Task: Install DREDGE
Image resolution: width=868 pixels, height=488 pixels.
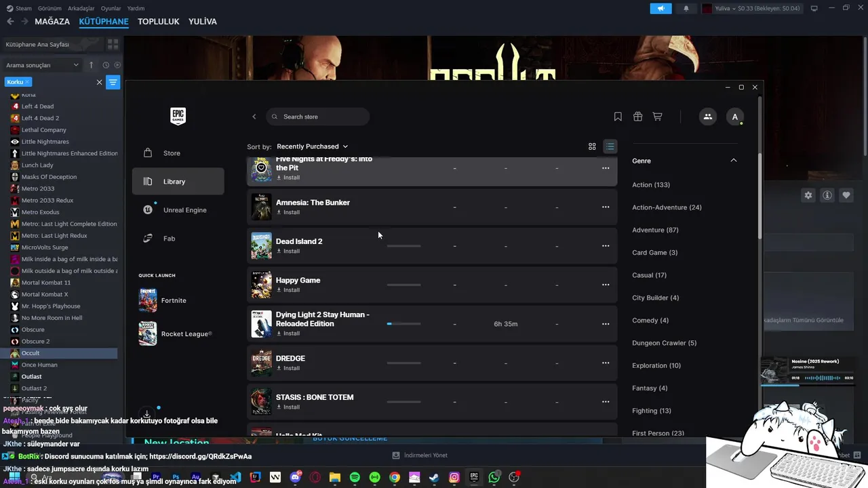Action: pyautogui.click(x=288, y=368)
